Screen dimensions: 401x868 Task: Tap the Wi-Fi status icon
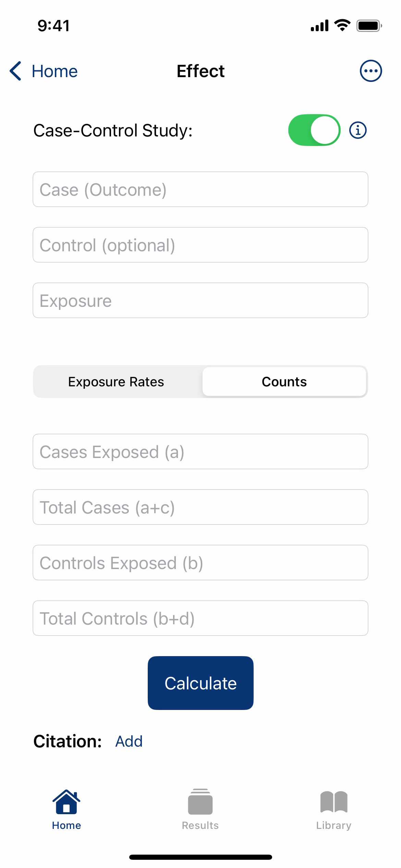click(x=342, y=25)
